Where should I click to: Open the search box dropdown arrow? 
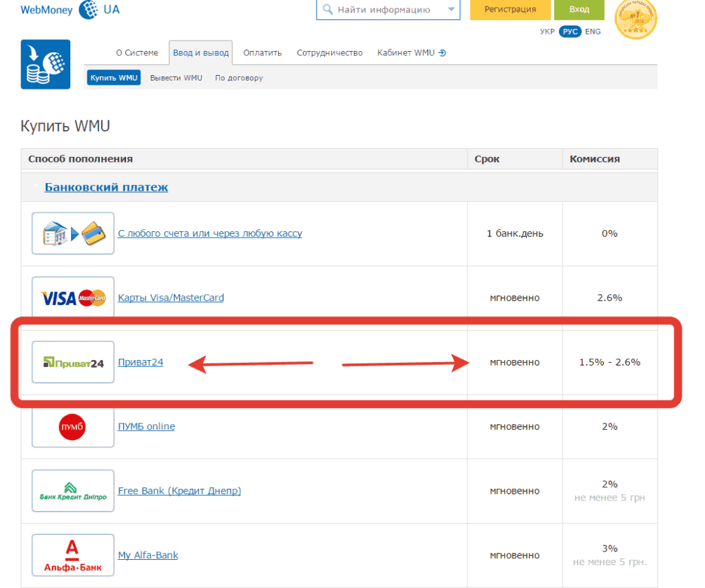[451, 10]
